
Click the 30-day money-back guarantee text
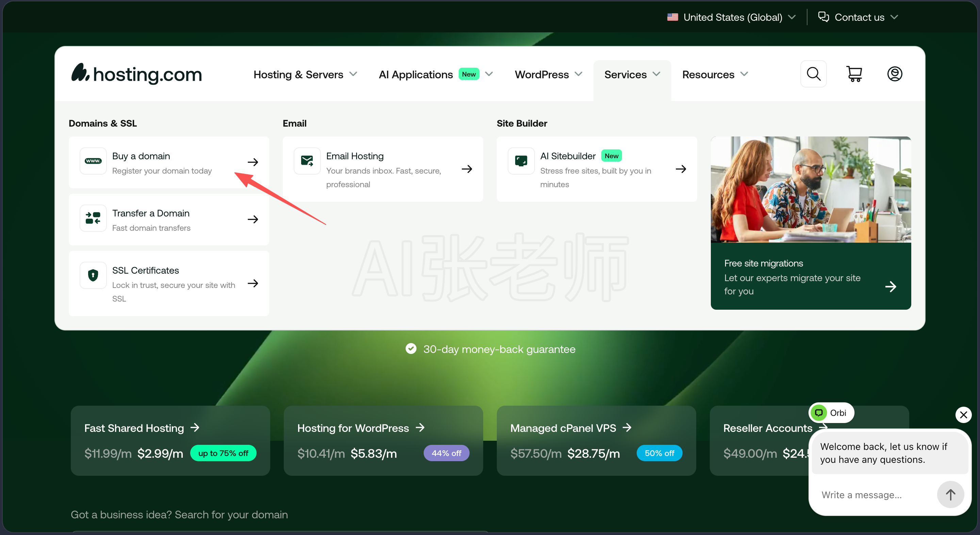[x=499, y=349]
